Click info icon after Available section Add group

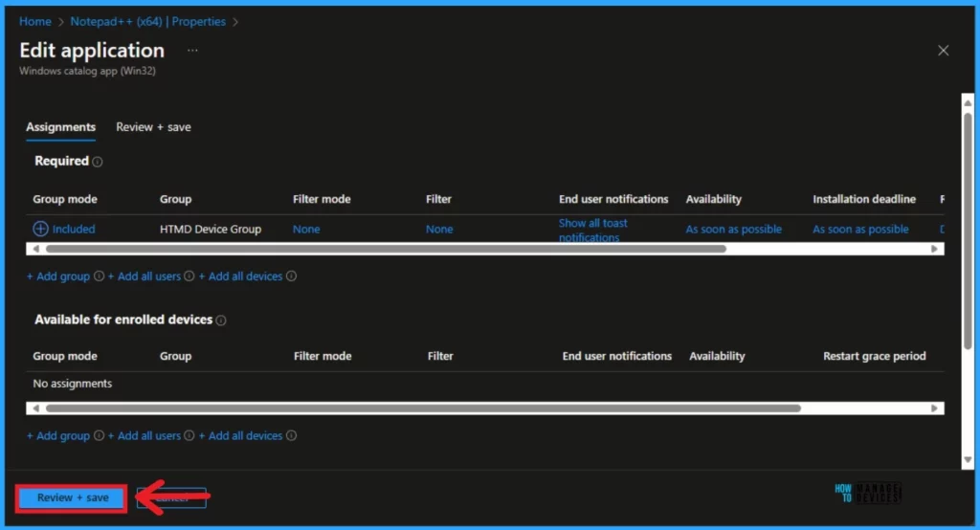point(99,435)
